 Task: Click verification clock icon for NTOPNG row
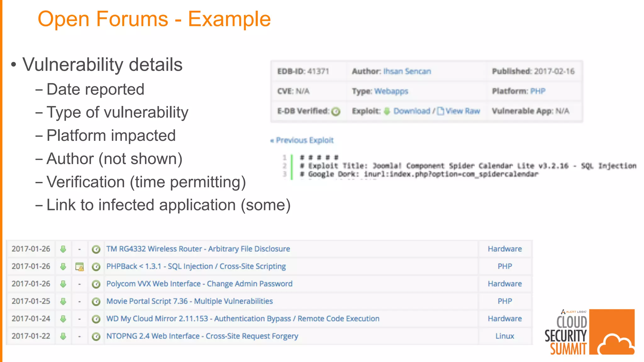click(x=96, y=337)
